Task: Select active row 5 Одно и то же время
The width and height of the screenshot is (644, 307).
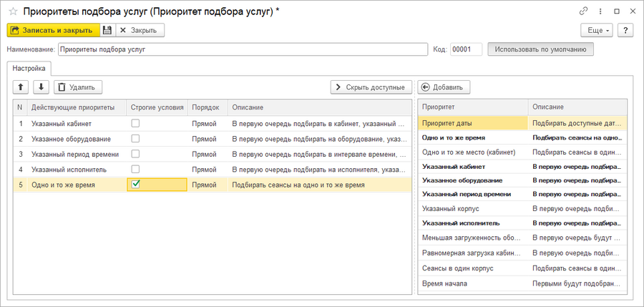Action: (212, 185)
